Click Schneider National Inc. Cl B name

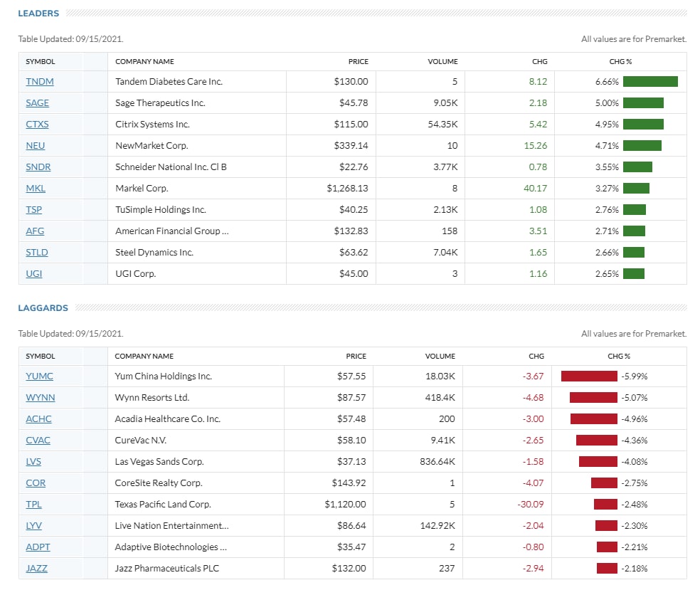(x=171, y=167)
